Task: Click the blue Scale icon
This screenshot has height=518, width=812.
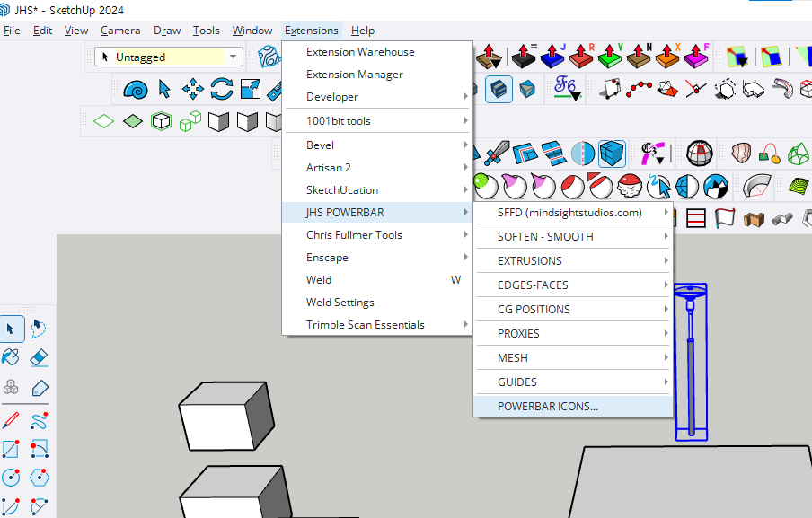Action: click(250, 89)
